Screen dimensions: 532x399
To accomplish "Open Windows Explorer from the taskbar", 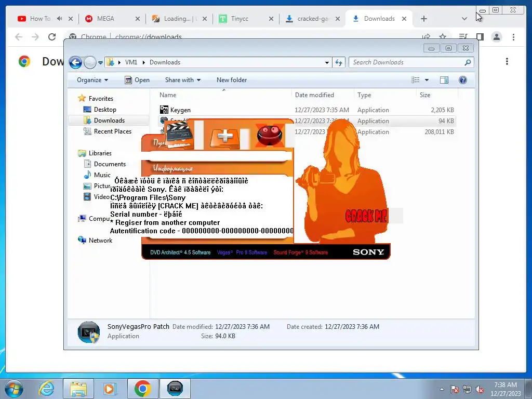I will tap(78, 389).
